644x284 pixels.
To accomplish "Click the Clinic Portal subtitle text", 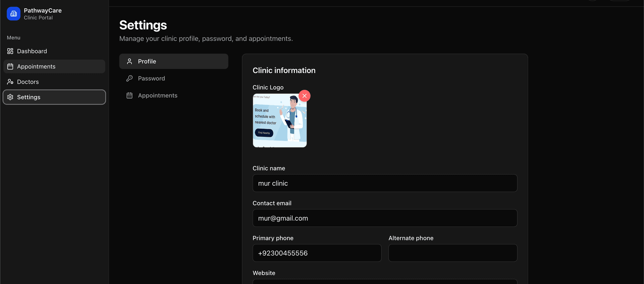I will [x=38, y=18].
